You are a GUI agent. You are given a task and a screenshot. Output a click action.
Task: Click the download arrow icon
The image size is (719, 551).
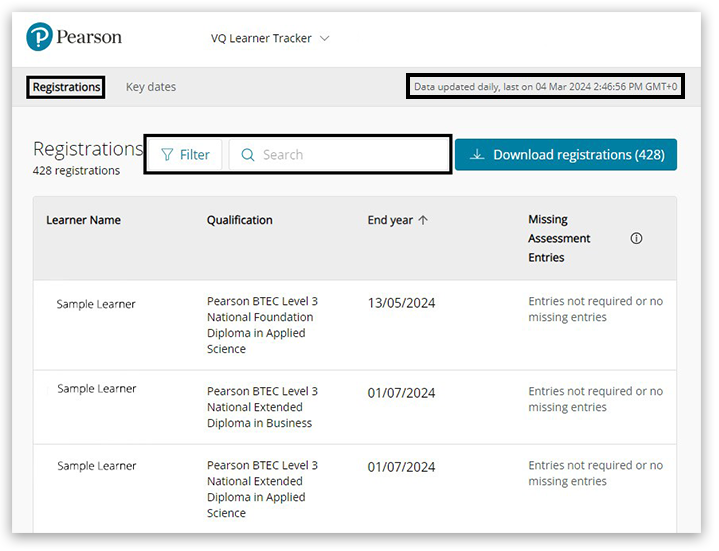(x=477, y=155)
